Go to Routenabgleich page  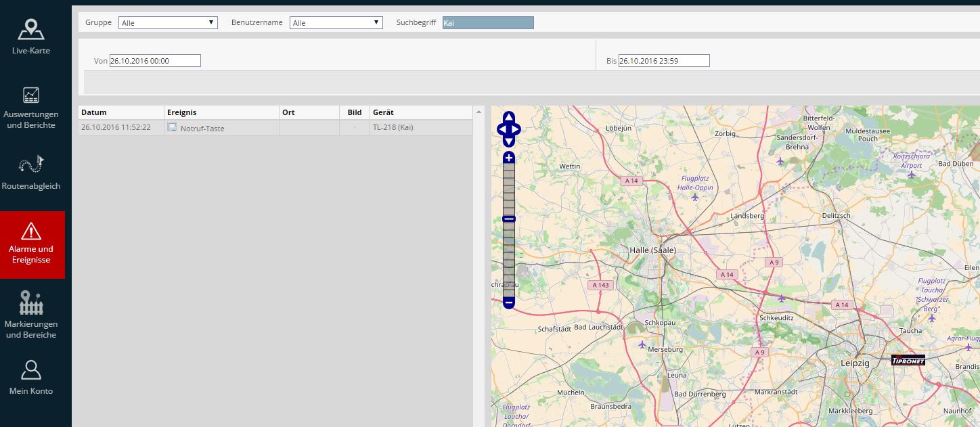(31, 173)
